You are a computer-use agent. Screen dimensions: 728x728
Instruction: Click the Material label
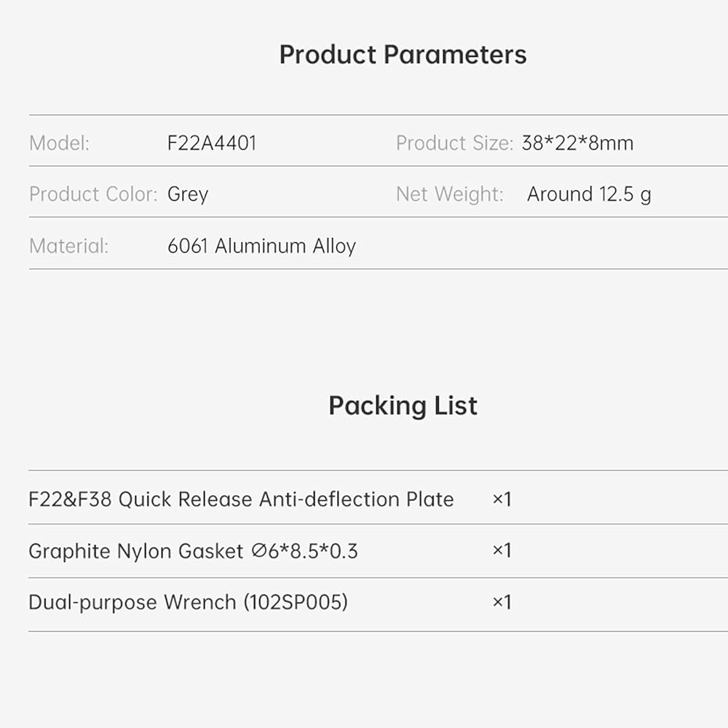point(68,246)
